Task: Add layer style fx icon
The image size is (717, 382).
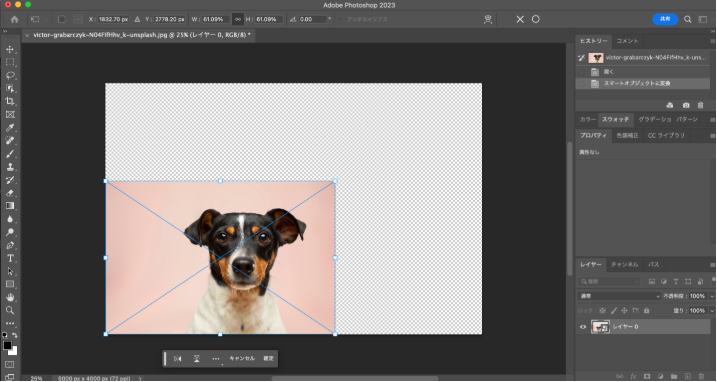Action: [633, 377]
